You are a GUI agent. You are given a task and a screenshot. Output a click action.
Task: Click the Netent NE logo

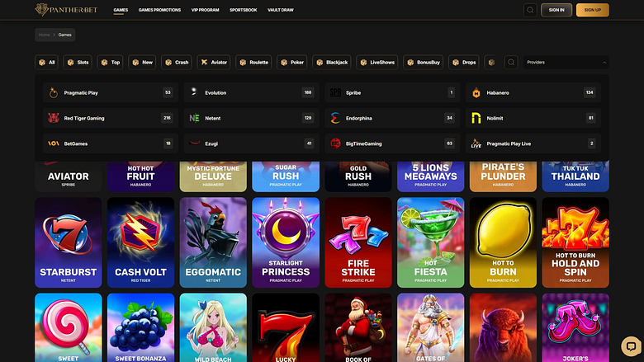(x=194, y=118)
